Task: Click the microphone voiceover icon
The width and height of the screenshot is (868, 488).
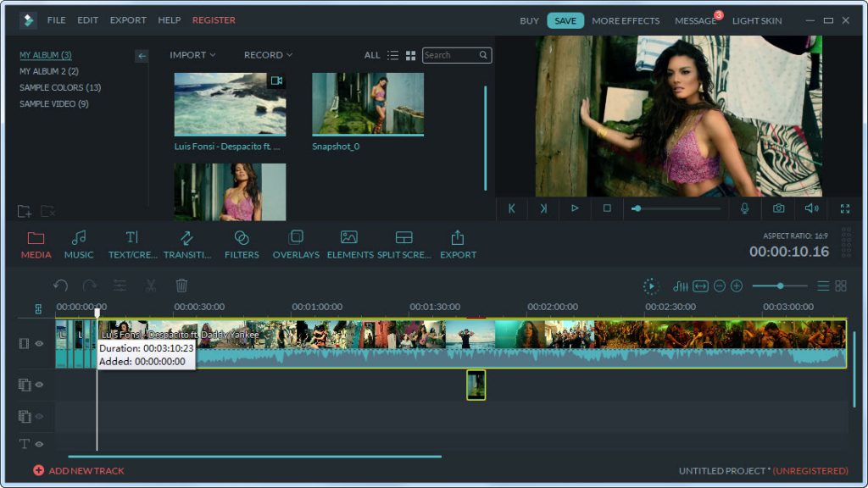Action: point(745,208)
